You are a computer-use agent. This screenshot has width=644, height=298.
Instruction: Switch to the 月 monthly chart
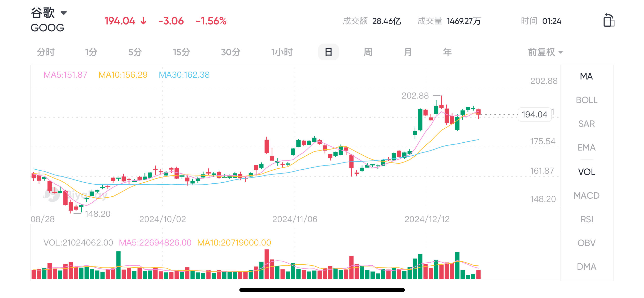(408, 52)
